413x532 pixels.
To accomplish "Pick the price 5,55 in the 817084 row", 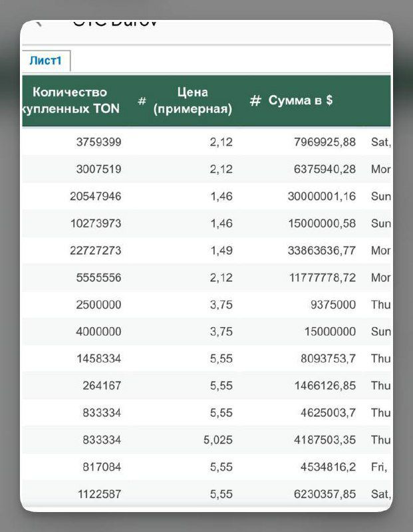I will pos(221,467).
